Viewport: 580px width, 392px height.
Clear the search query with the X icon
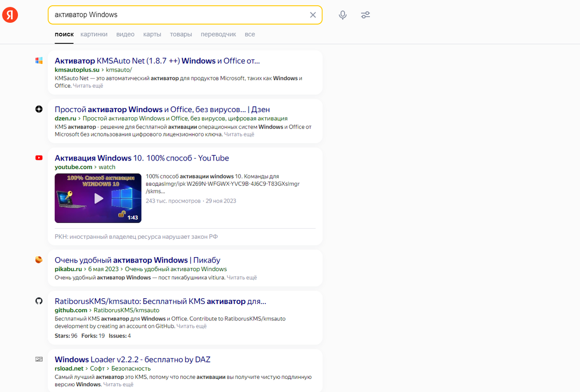(x=313, y=15)
